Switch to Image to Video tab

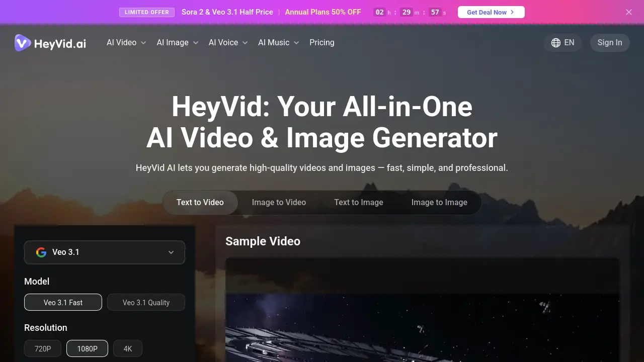(279, 203)
